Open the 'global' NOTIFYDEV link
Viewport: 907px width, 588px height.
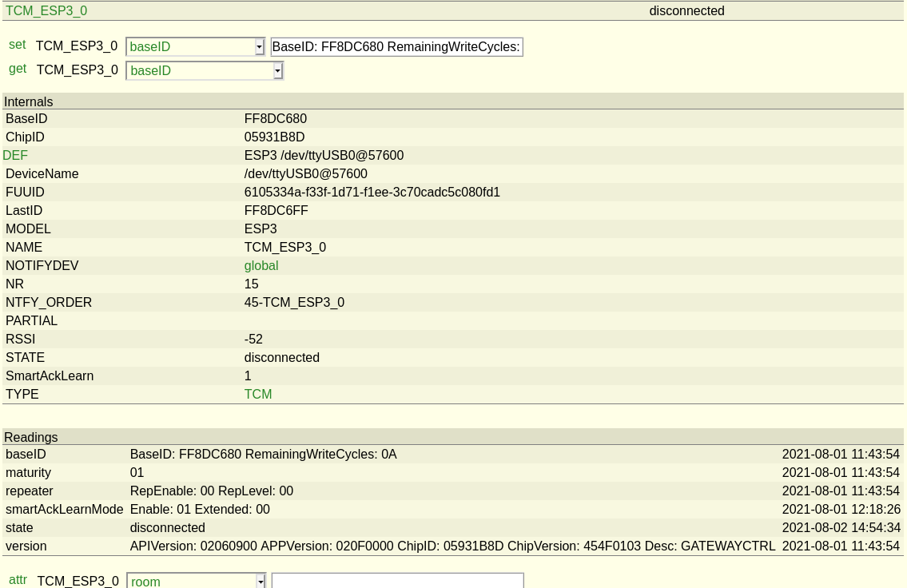(x=261, y=266)
